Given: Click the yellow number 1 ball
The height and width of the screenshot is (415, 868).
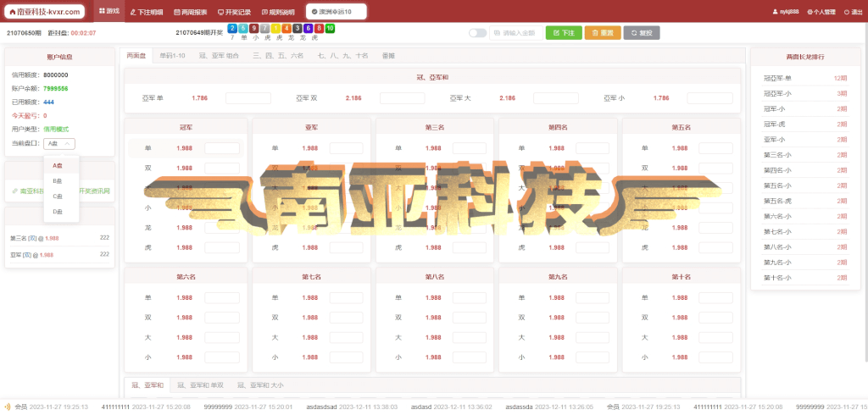Looking at the screenshot, I should [275, 28].
